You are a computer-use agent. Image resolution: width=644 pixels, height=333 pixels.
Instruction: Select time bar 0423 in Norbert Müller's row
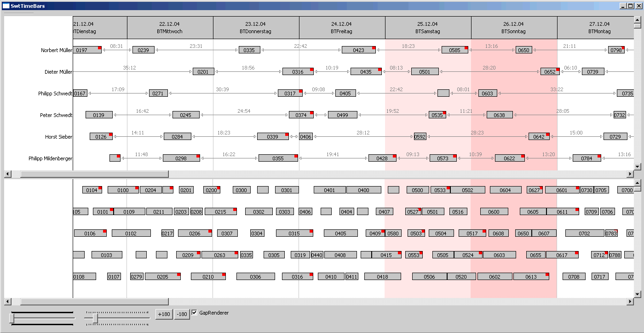point(358,50)
